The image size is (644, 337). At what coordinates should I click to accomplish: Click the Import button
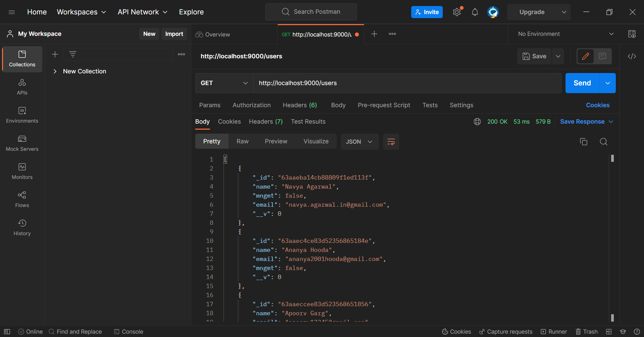click(x=174, y=34)
